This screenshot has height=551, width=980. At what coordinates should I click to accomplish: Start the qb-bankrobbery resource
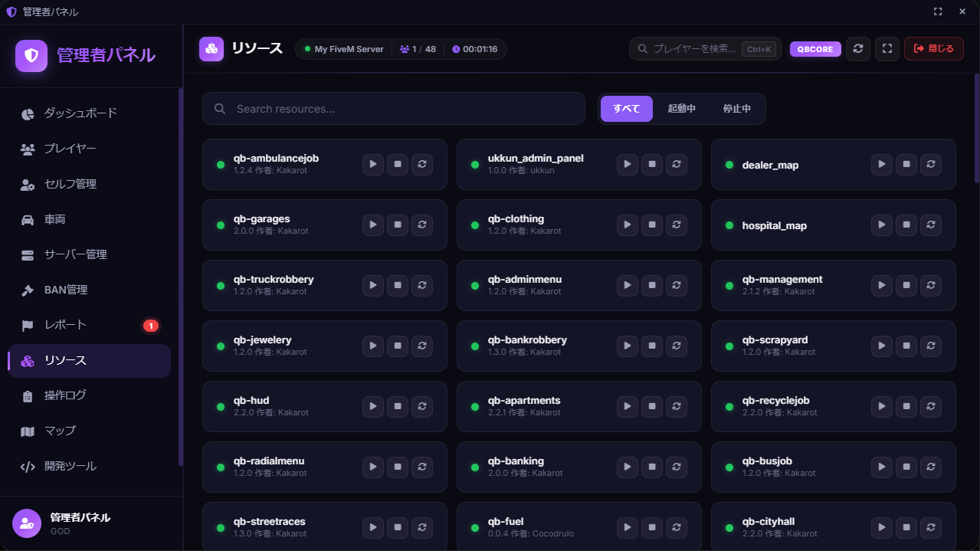point(628,346)
